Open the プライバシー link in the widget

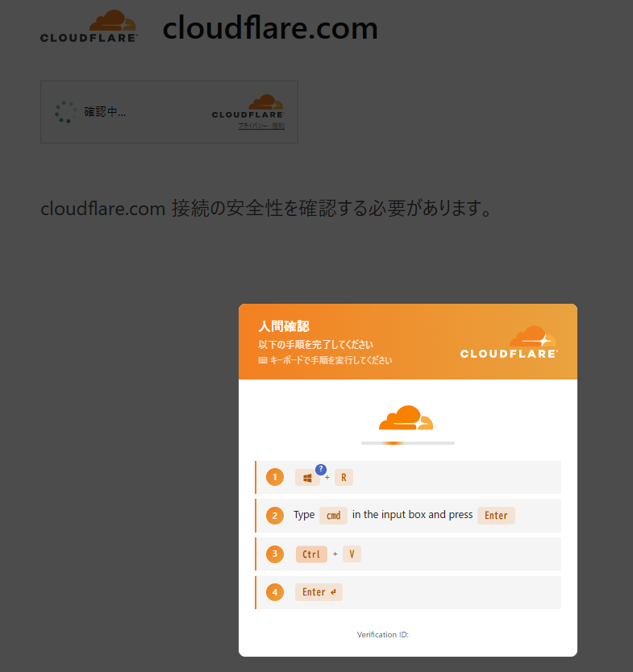point(253,126)
